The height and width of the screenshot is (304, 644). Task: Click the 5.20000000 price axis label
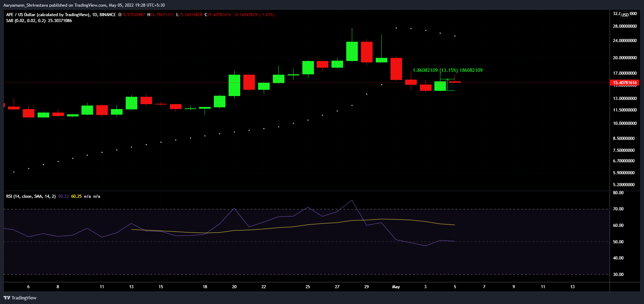click(x=624, y=185)
